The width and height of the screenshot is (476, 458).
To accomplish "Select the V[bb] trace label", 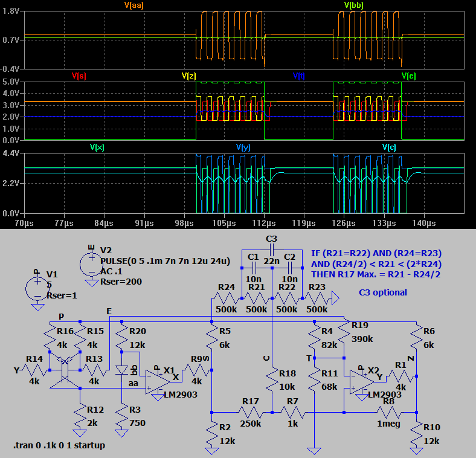I will click(355, 5).
